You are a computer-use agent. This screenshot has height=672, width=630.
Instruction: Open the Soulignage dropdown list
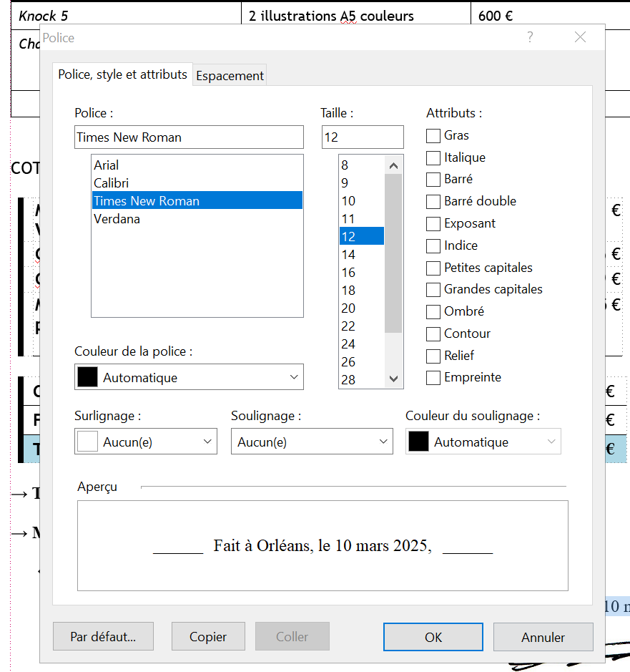312,442
